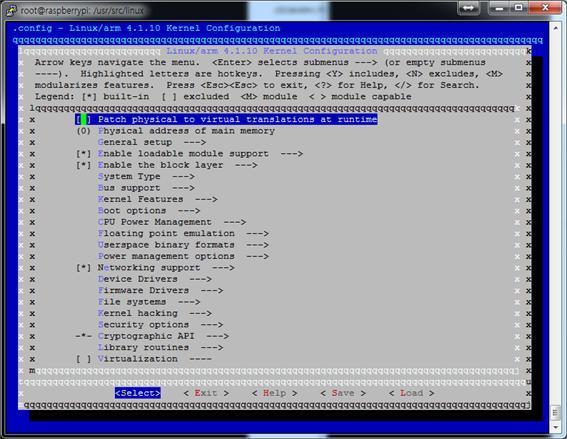Click the Cryptographic API label text
Screen dimensions: 567x439
coord(146,336)
